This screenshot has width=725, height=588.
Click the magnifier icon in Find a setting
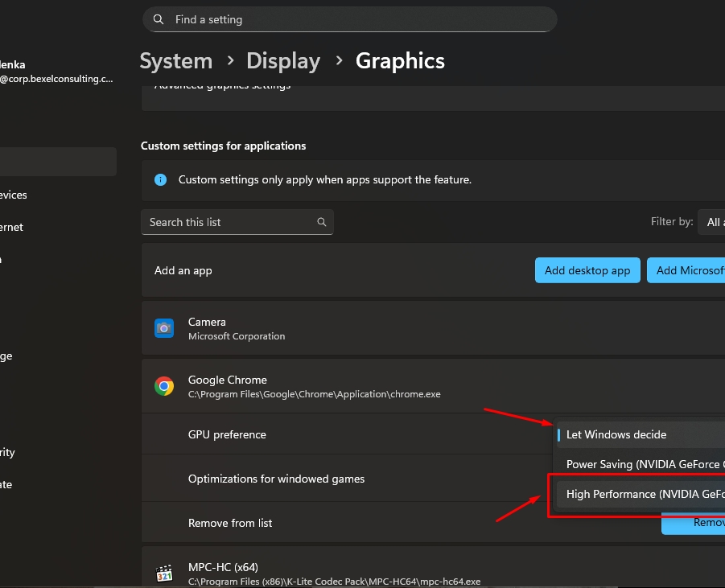click(159, 19)
